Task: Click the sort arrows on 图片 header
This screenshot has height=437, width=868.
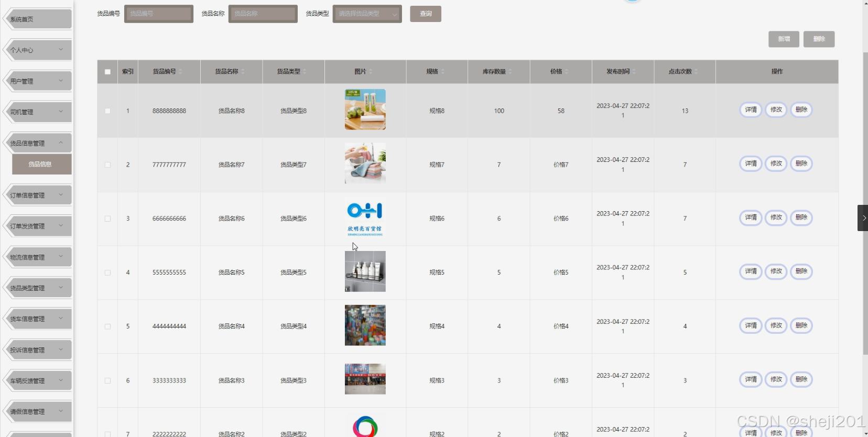Action: 371,72
